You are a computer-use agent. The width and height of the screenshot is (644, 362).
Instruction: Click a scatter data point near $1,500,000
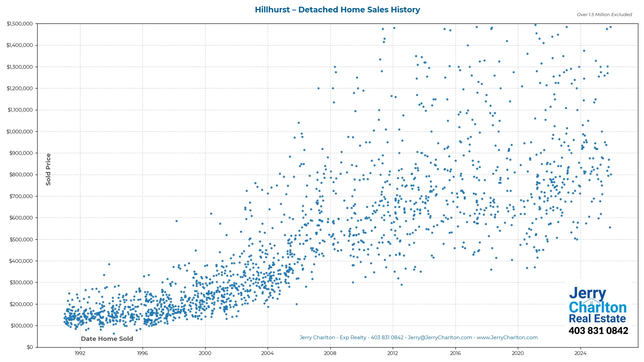click(x=535, y=24)
